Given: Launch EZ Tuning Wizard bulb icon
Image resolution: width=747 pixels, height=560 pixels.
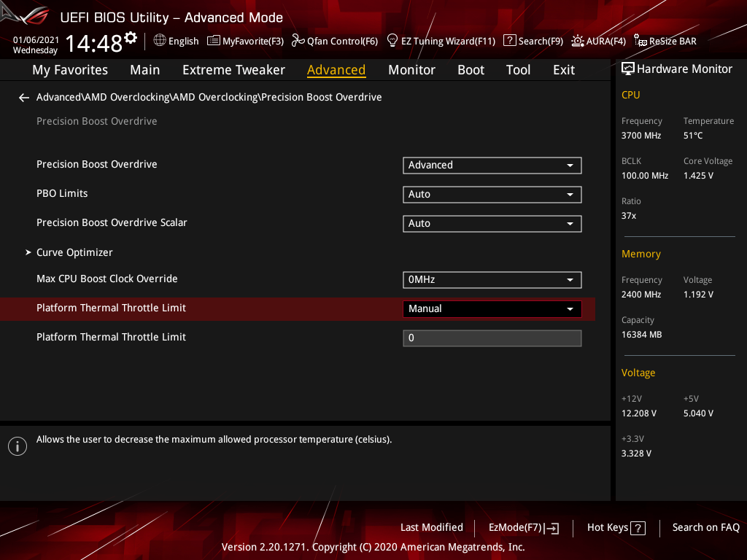Looking at the screenshot, I should pos(392,41).
